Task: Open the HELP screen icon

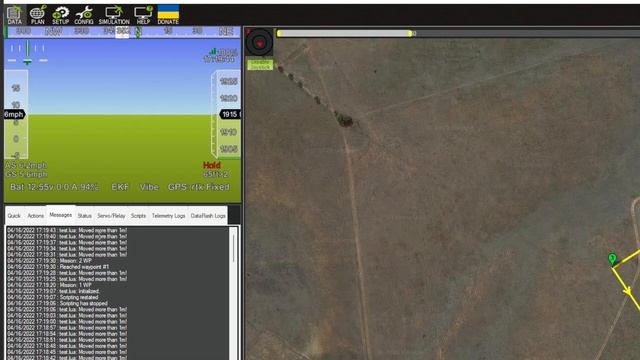Action: [x=143, y=15]
